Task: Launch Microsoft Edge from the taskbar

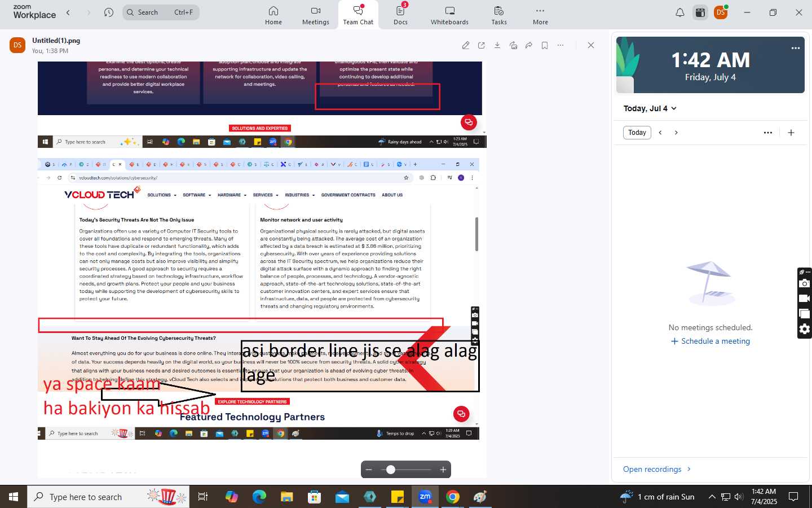Action: 259,497
